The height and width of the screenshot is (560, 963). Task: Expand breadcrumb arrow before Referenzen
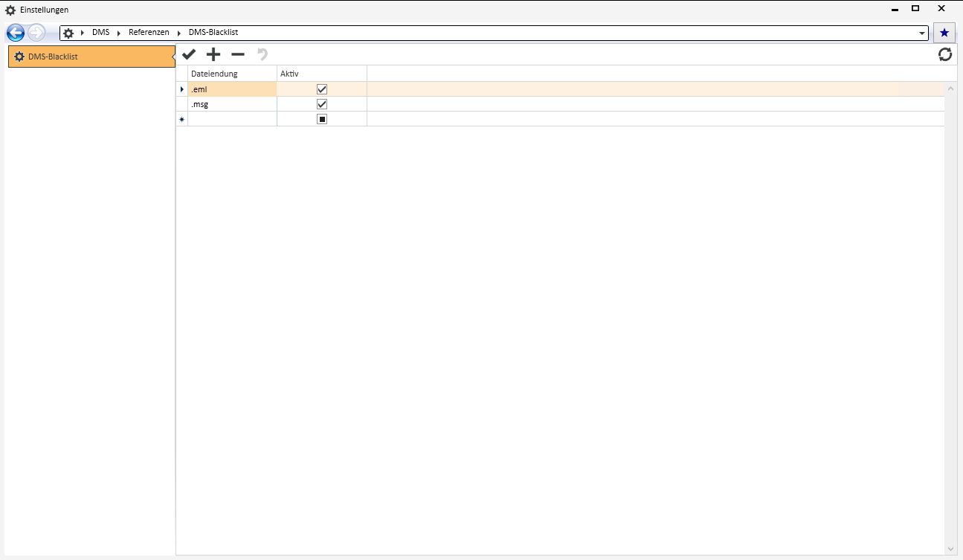[119, 33]
